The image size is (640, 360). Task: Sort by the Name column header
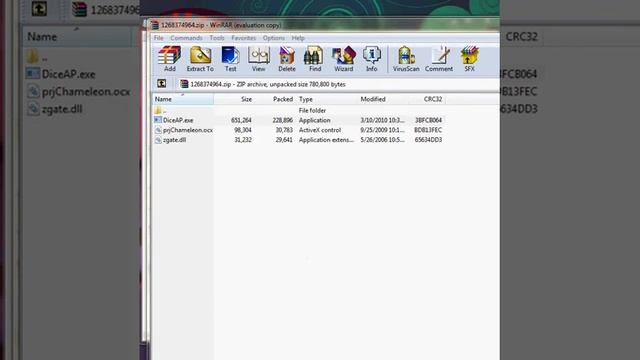(183, 99)
